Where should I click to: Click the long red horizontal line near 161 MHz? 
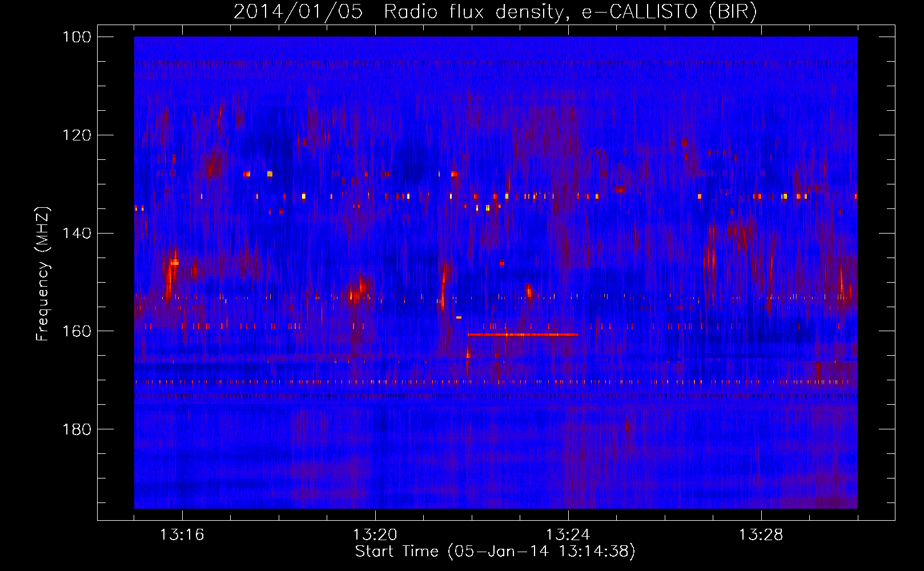[x=523, y=335]
